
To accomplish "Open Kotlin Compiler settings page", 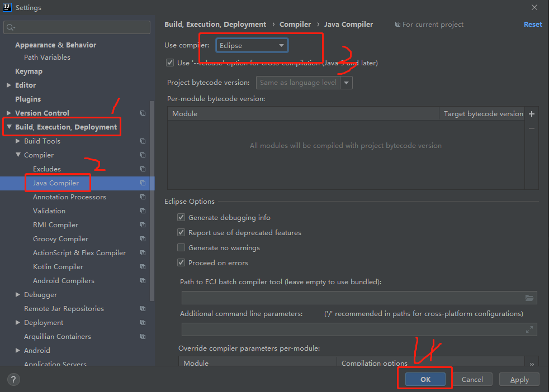I will coord(58,267).
